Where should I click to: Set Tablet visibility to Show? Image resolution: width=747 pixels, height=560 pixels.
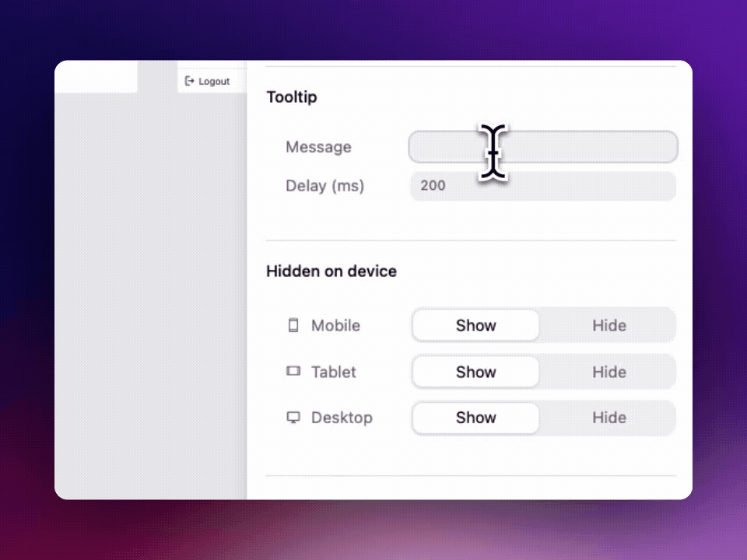click(475, 372)
